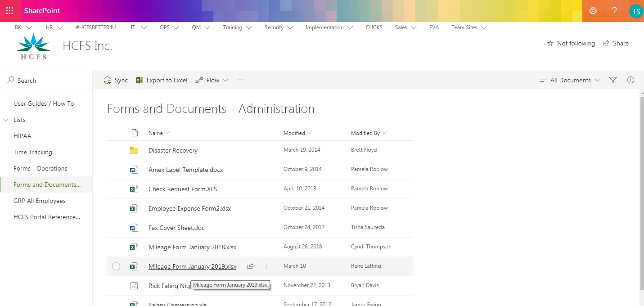Open Employee Expense Form2.xlsx file
644x306 pixels.
coord(189,208)
